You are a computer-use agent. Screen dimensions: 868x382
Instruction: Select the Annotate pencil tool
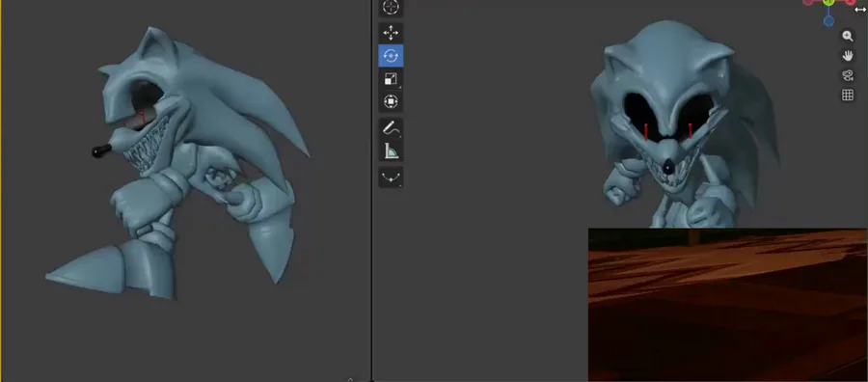coord(391,128)
